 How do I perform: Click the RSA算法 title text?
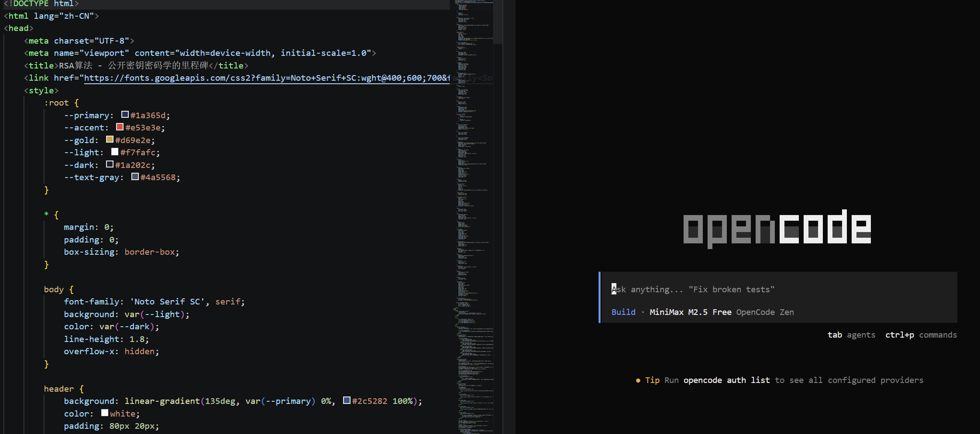click(x=134, y=65)
